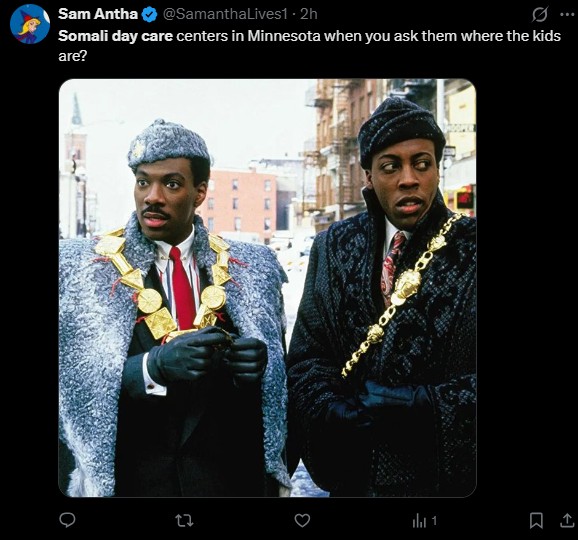Open Grok explain icon on the post
Image resolution: width=578 pixels, height=540 pixels.
[x=540, y=15]
